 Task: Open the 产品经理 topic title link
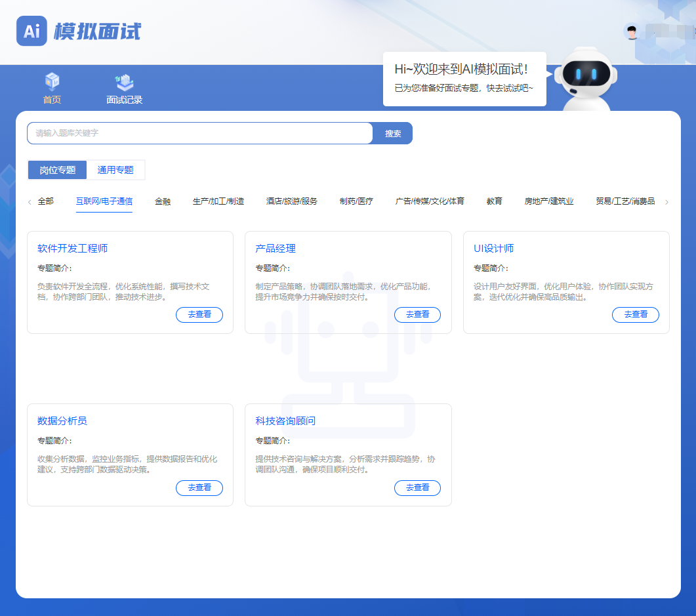tap(276, 249)
